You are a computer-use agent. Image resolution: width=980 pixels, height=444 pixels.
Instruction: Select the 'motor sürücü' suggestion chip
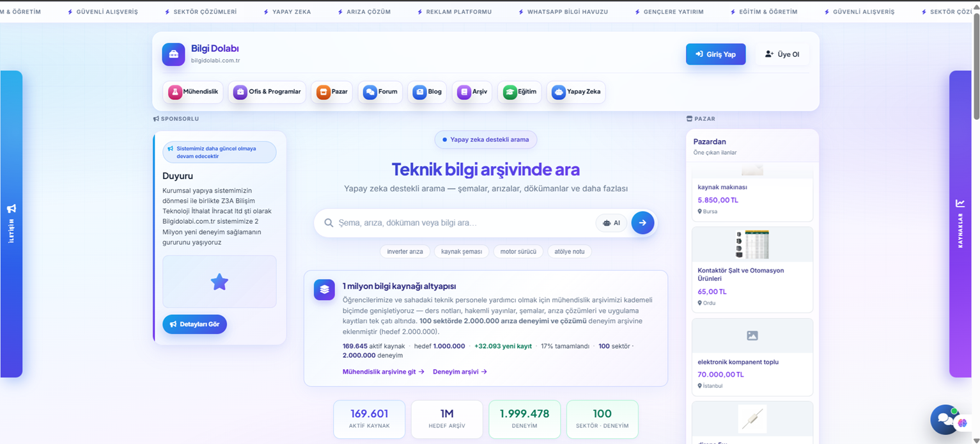tap(518, 251)
